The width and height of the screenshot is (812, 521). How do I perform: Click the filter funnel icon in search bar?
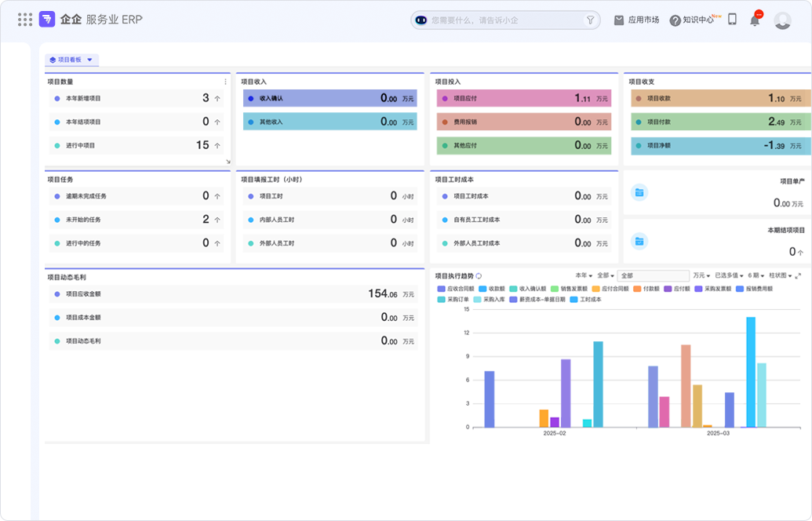tap(590, 20)
